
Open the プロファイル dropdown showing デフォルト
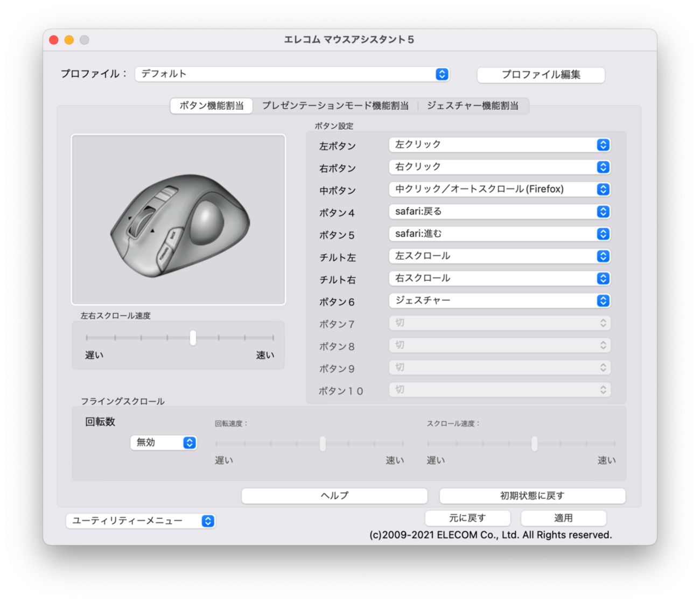[x=292, y=74]
